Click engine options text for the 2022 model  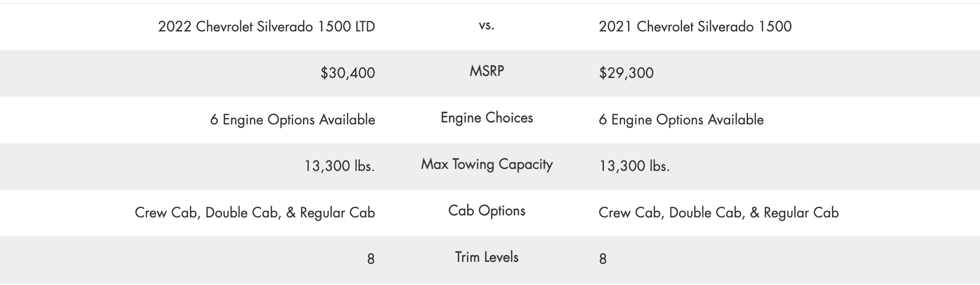pyautogui.click(x=292, y=120)
